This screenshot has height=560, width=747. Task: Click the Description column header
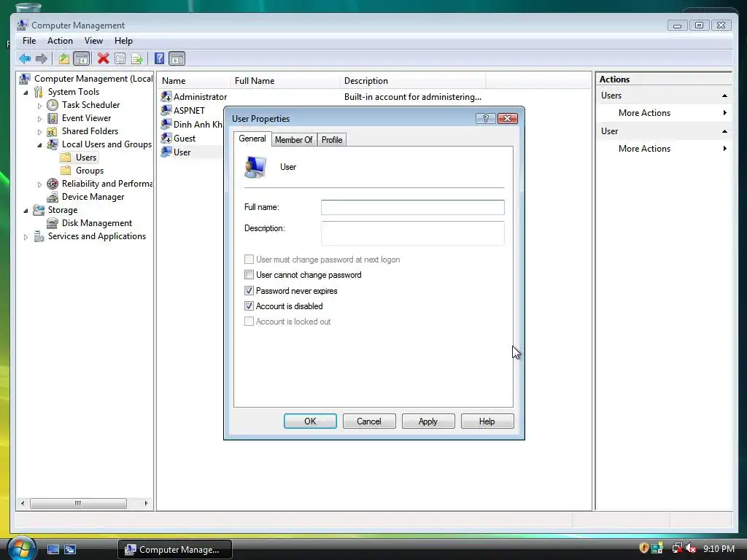[x=412, y=81]
